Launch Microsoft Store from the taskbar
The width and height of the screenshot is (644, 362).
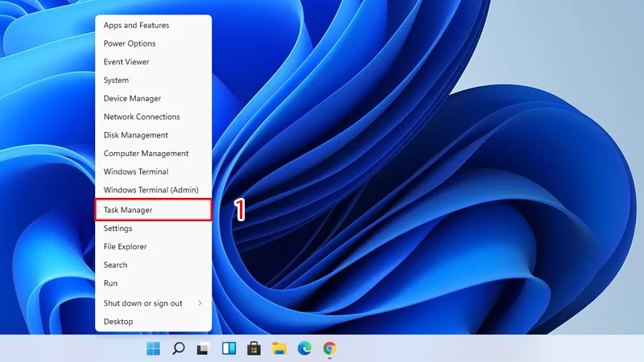click(254, 348)
